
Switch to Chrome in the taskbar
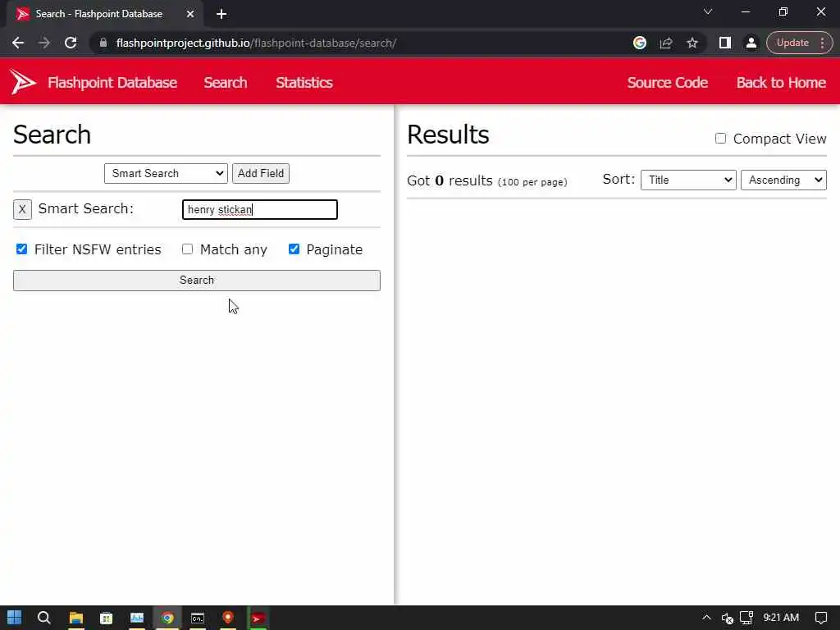167,618
